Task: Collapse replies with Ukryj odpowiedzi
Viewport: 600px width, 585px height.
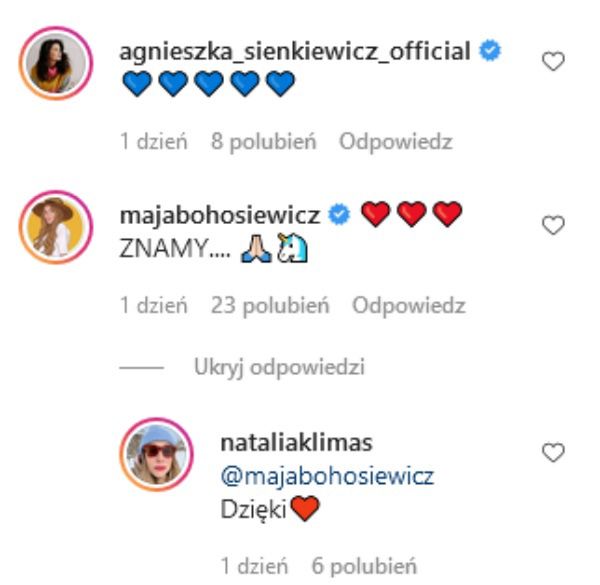Action: pyautogui.click(x=279, y=368)
